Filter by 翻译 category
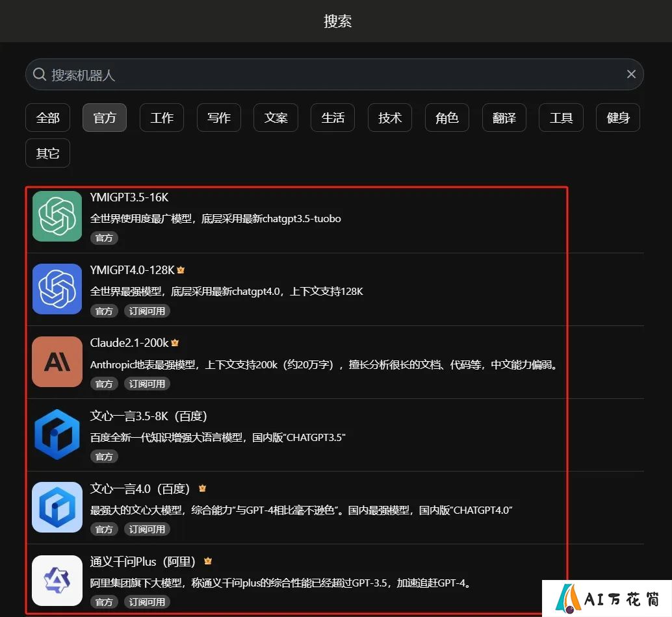The width and height of the screenshot is (672, 617). point(504,118)
